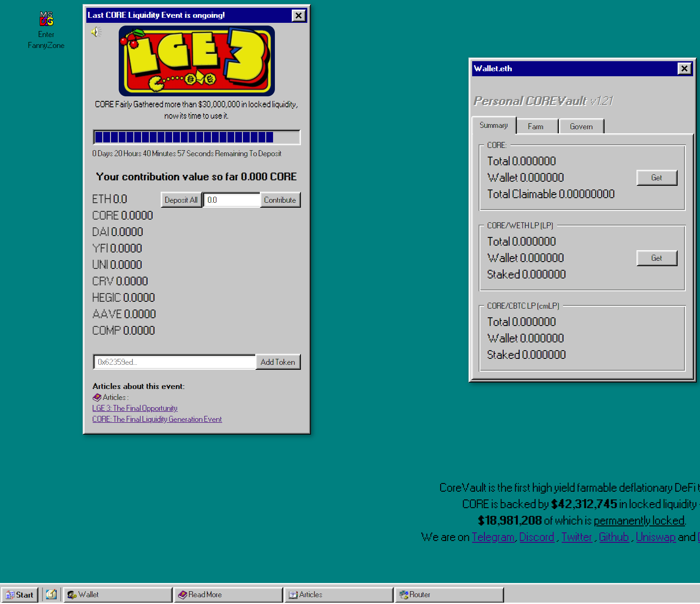Select the UNI 0.0000 balance row
700x604 pixels.
click(117, 265)
